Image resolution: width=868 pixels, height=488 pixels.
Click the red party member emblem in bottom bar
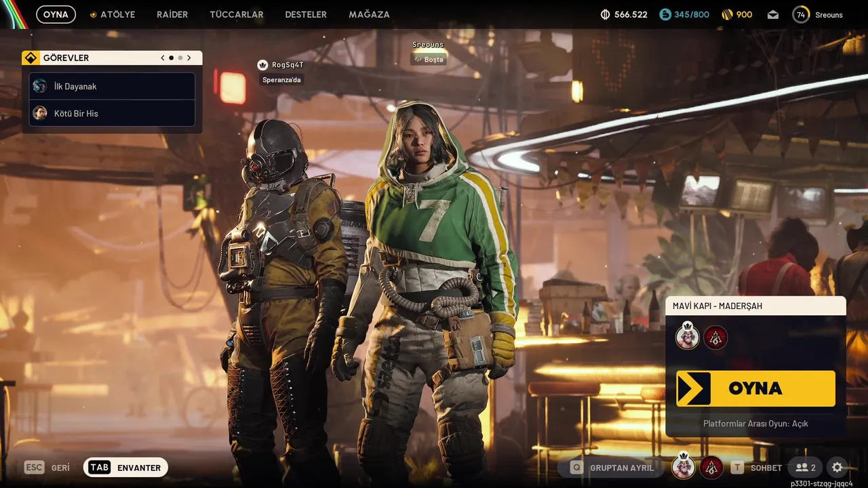click(x=711, y=467)
